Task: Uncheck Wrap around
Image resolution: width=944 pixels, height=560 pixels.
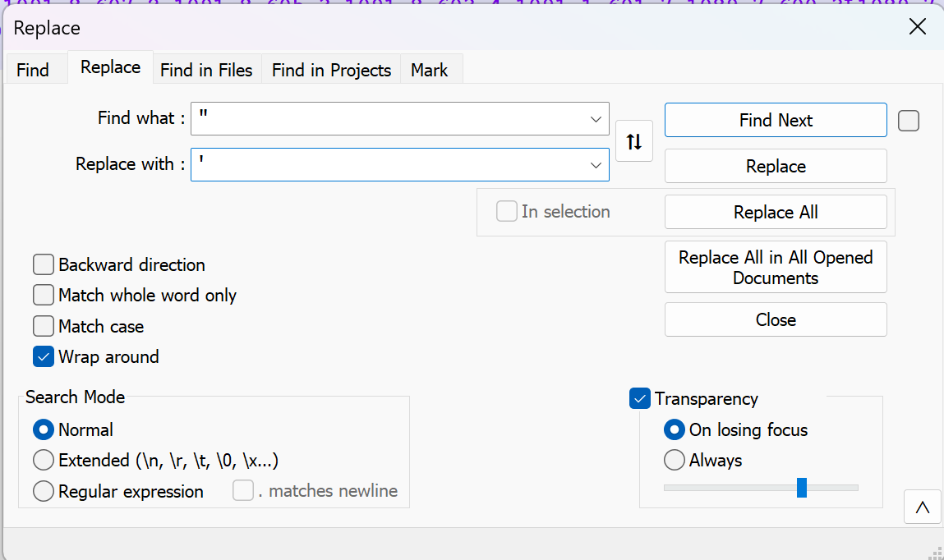Action: pos(43,356)
